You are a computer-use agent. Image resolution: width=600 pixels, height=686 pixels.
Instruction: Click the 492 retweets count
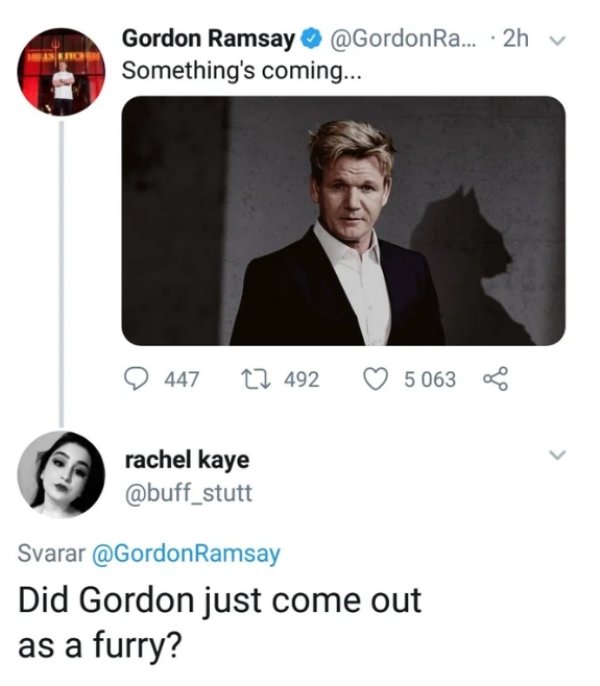point(301,379)
